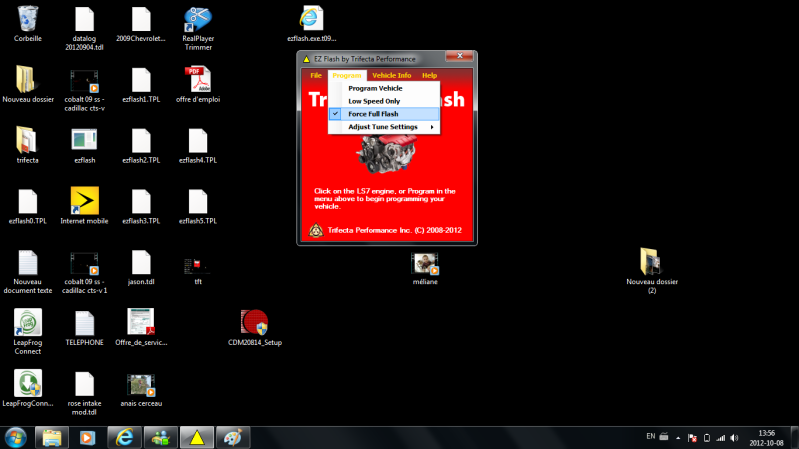Image resolution: width=799 pixels, height=449 pixels.
Task: Open the Action Center flag icon
Action: (692, 438)
